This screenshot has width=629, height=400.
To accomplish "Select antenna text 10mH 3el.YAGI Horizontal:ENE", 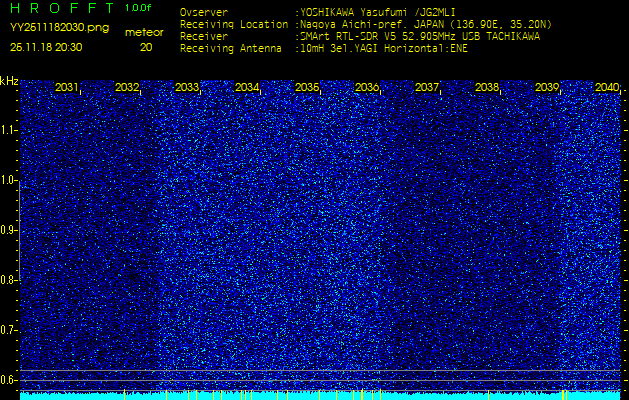I will [x=384, y=49].
